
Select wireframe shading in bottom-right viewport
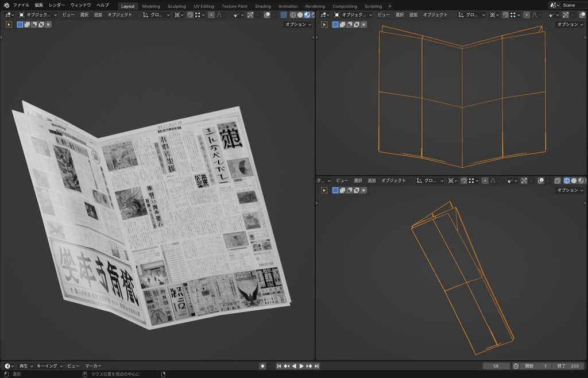coord(567,181)
